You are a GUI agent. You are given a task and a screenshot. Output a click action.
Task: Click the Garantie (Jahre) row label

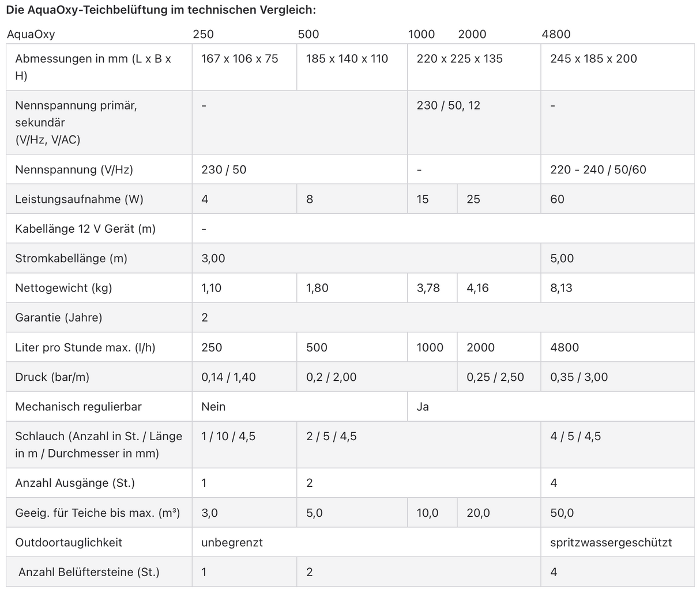[x=58, y=317]
